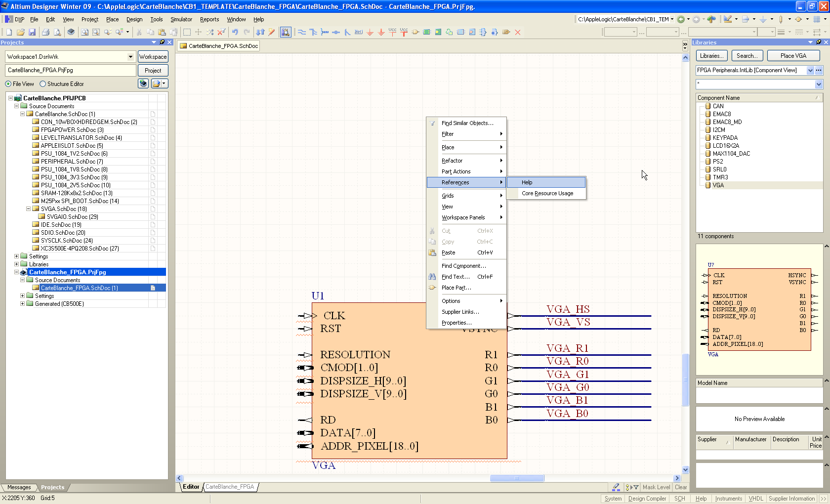830x504 pixels.
Task: Select the VCC Power Port tool
Action: [393, 32]
